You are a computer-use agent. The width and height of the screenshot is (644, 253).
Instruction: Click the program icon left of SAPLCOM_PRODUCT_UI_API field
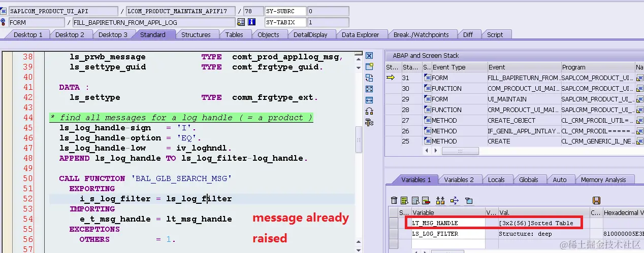click(x=4, y=11)
